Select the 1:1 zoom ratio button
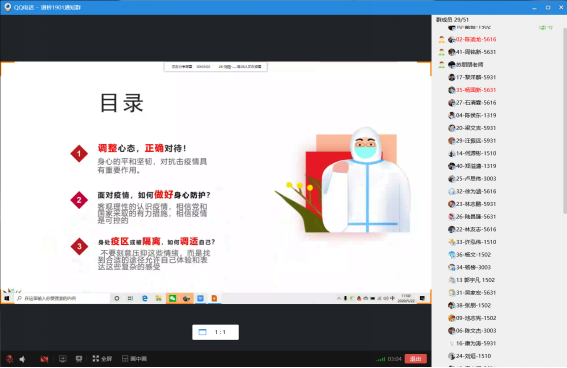This screenshot has width=567, height=368. tap(216, 332)
